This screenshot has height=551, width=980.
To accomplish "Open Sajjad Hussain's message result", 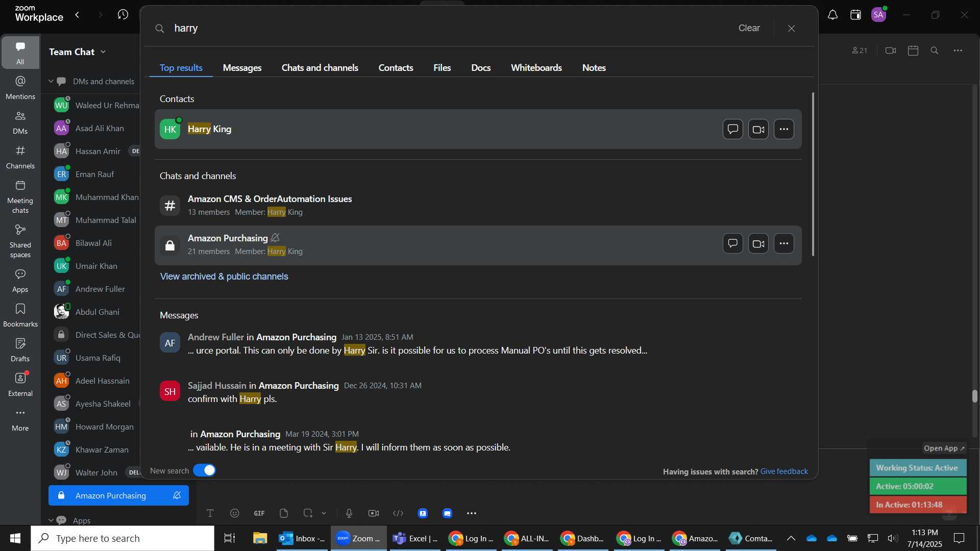I will pyautogui.click(x=478, y=392).
